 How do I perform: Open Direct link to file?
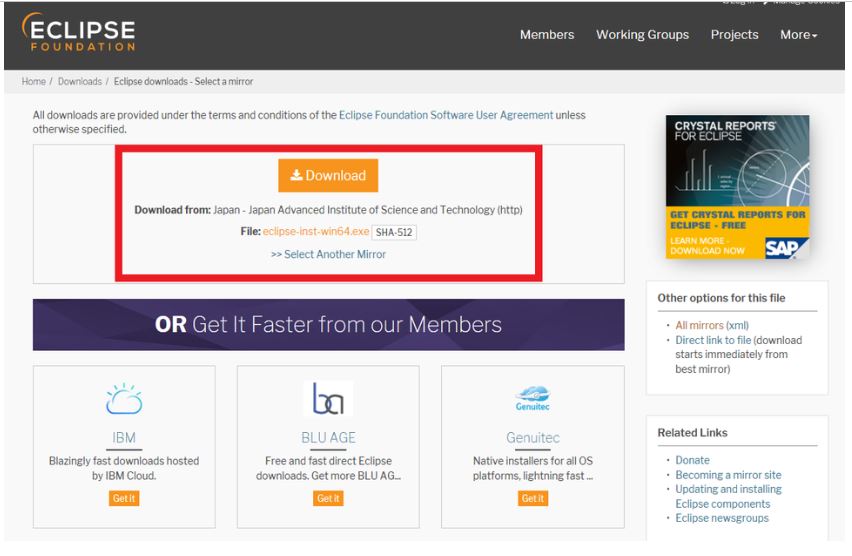713,340
